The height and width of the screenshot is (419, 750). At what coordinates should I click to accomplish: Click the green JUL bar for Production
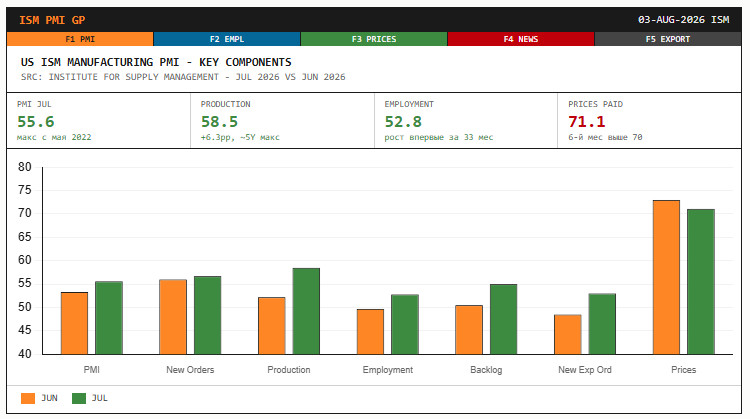[x=306, y=311]
